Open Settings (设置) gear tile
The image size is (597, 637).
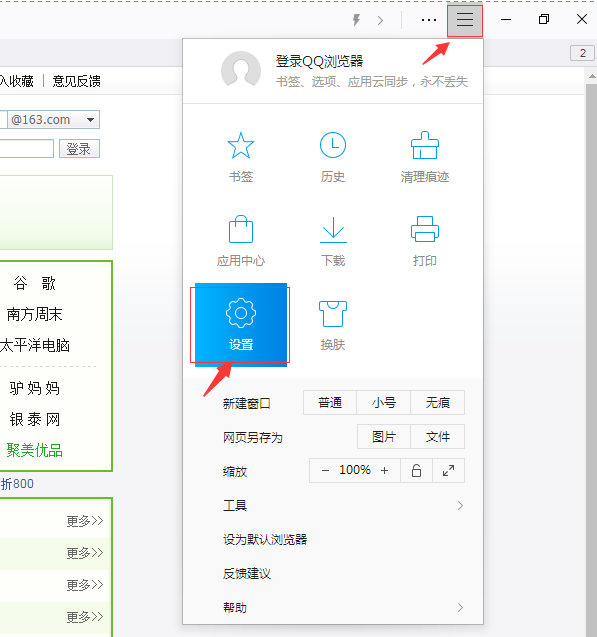click(x=241, y=325)
